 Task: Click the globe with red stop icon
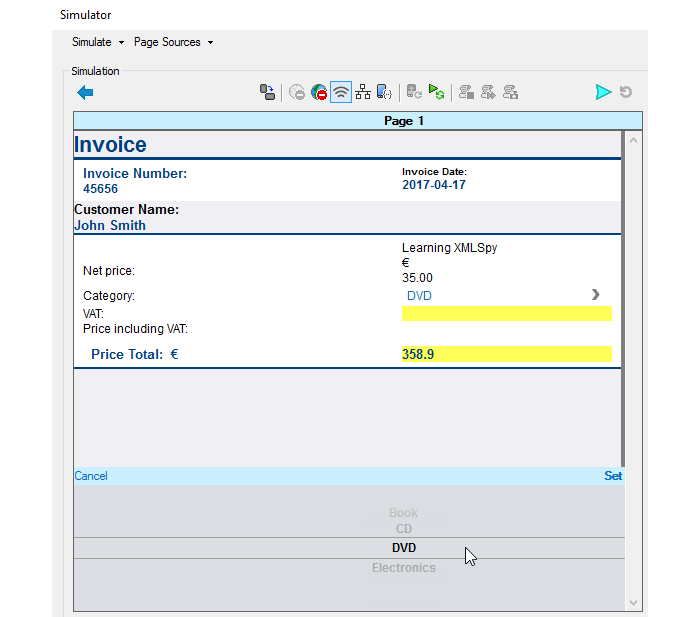click(319, 93)
